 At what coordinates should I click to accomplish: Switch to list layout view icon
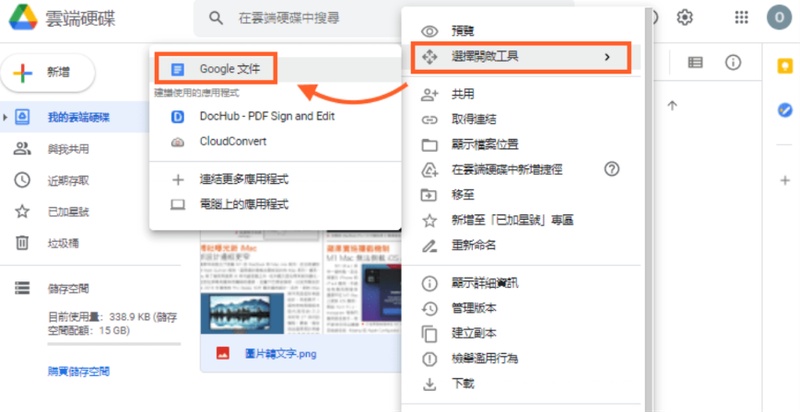point(695,62)
